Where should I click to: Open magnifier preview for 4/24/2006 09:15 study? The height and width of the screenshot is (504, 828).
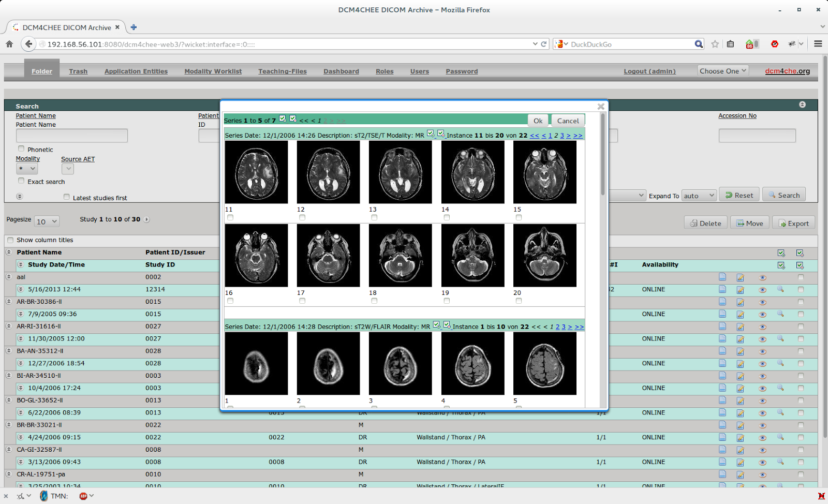(x=780, y=437)
